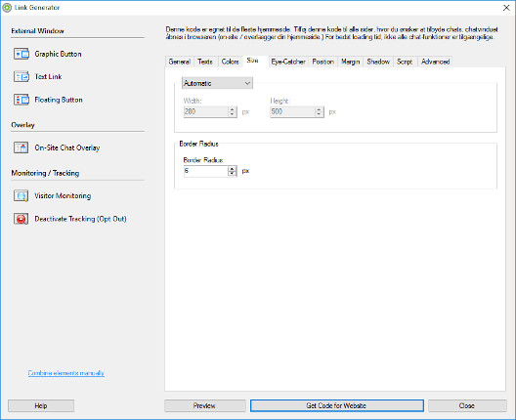The image size is (516, 420).
Task: Decrease Border Radius with down arrow
Action: click(x=233, y=174)
